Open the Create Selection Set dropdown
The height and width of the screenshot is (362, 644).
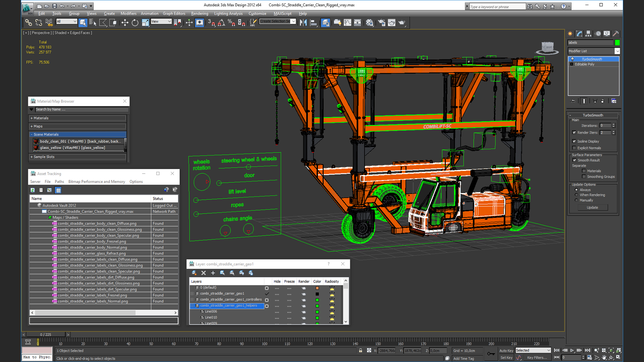(x=278, y=21)
